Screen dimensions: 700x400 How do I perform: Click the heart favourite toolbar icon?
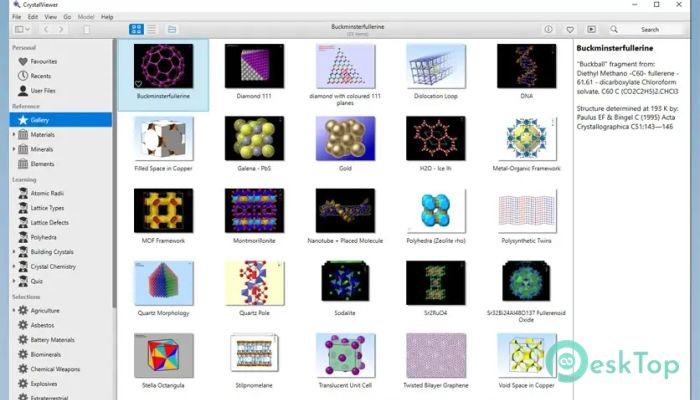pos(570,29)
